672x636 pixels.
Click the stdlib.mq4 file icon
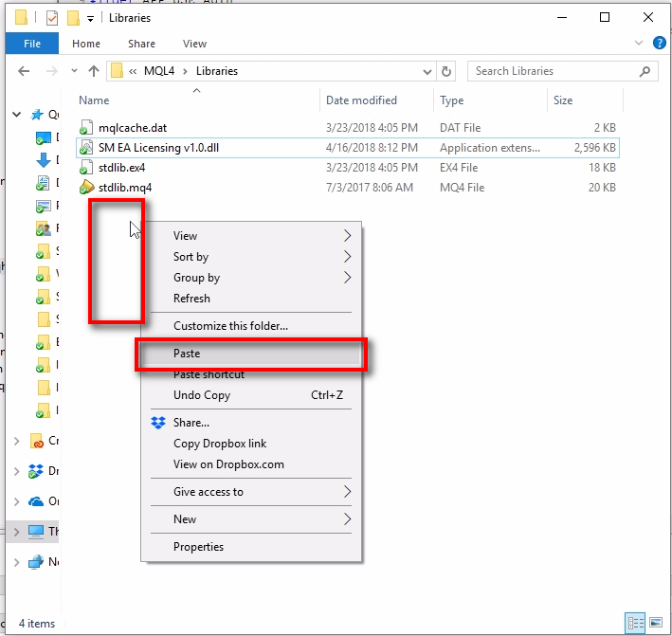click(86, 188)
